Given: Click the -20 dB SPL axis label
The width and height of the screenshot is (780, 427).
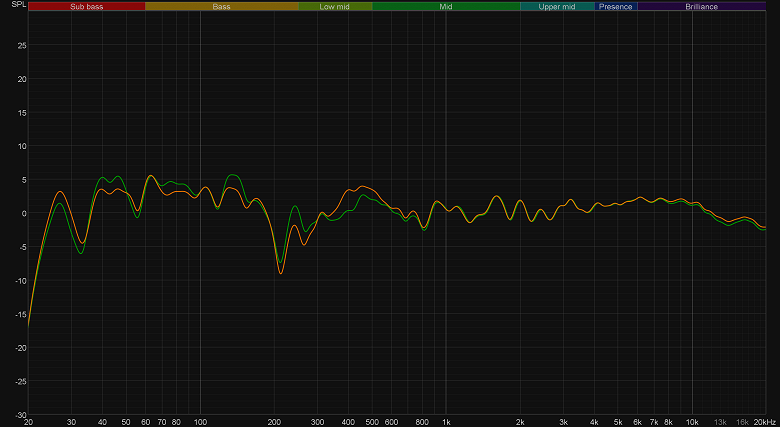Looking at the screenshot, I should (x=20, y=348).
